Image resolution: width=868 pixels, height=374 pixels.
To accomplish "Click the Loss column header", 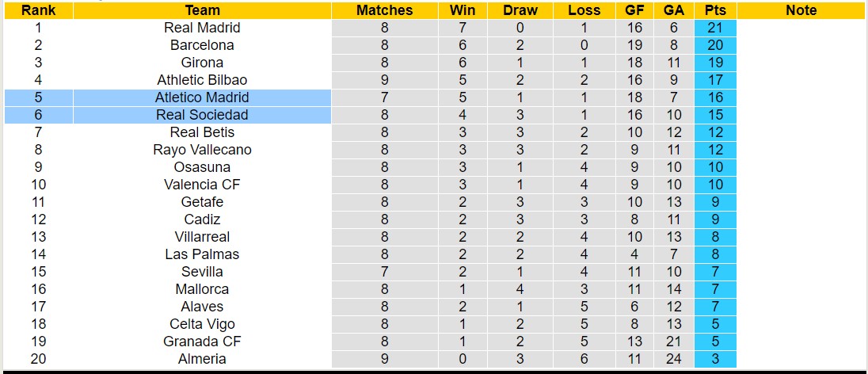I will tap(584, 10).
